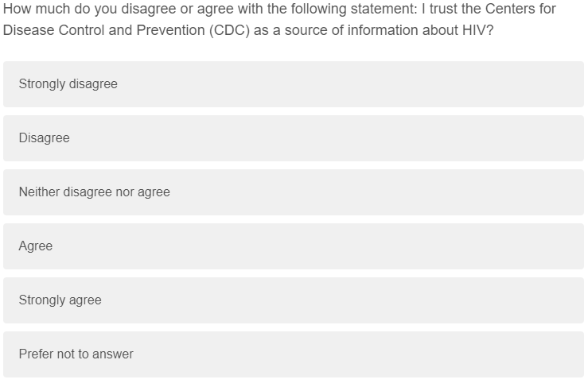This screenshot has width=588, height=387.
Task: Choose "Prefer not to answer"
Action: [293, 354]
